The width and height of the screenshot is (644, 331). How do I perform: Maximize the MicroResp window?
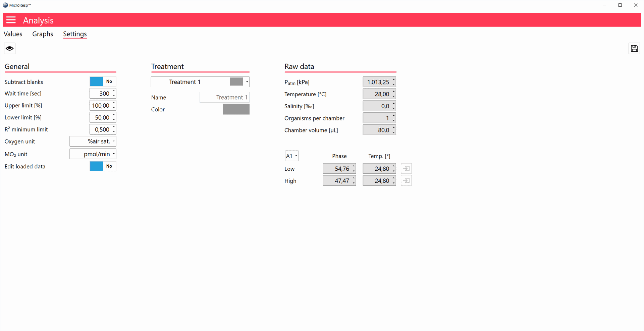point(620,5)
